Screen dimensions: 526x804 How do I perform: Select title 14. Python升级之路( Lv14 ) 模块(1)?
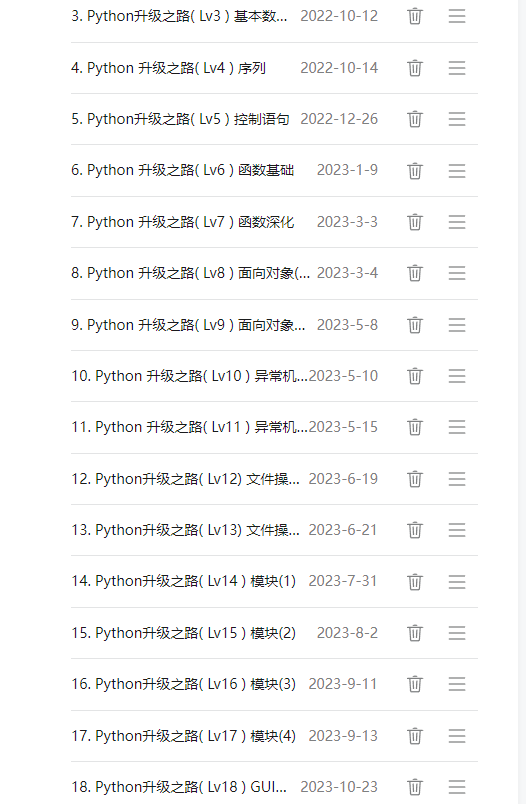click(184, 581)
